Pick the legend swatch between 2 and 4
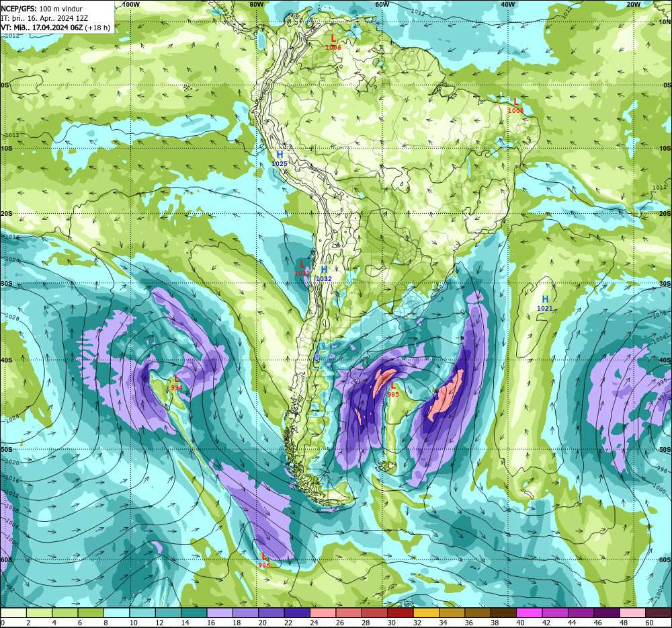The image size is (672, 628). click(40, 613)
